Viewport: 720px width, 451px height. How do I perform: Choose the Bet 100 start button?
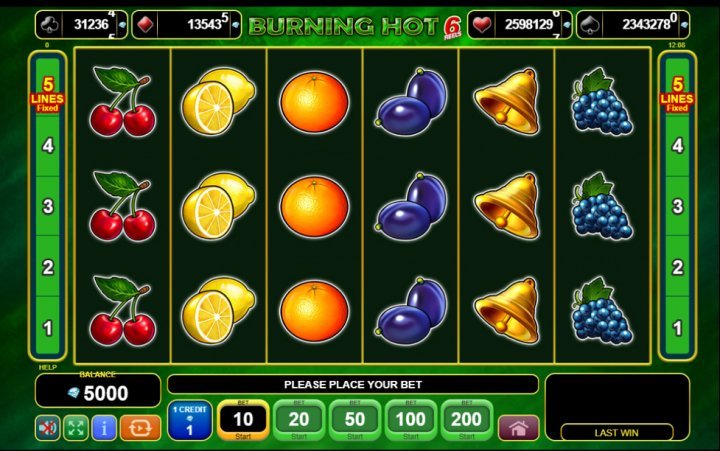pos(411,420)
